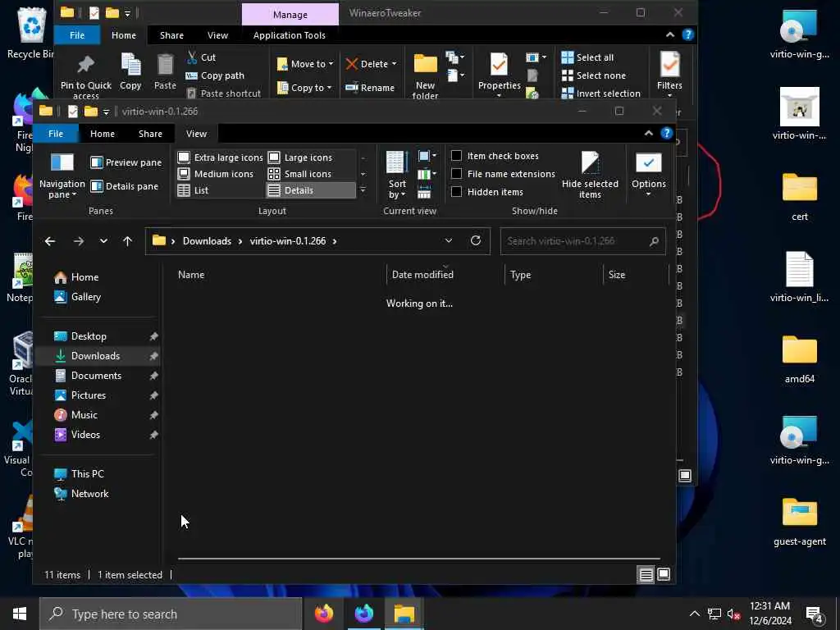Open the Windows Start menu
This screenshot has height=630, width=840.
pyautogui.click(x=20, y=614)
